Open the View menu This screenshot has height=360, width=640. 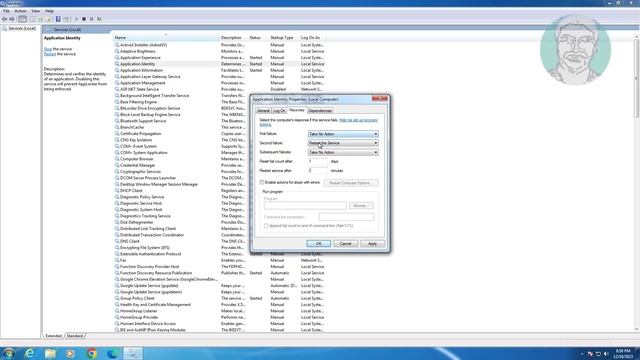[x=36, y=11]
